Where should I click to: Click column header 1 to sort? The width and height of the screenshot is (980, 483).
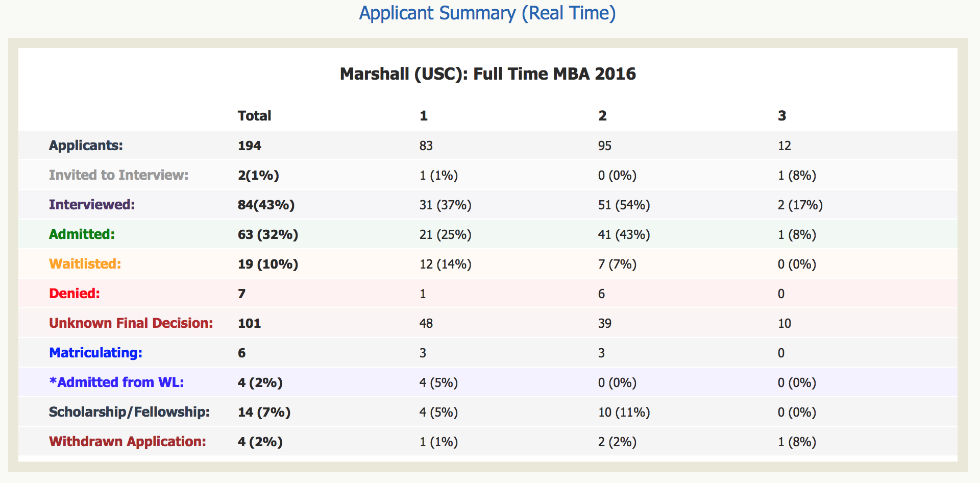point(423,116)
